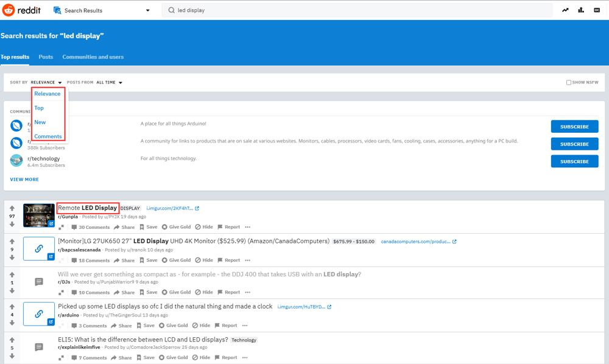
Task: Give Gold to the LED clock post
Action: click(x=173, y=326)
